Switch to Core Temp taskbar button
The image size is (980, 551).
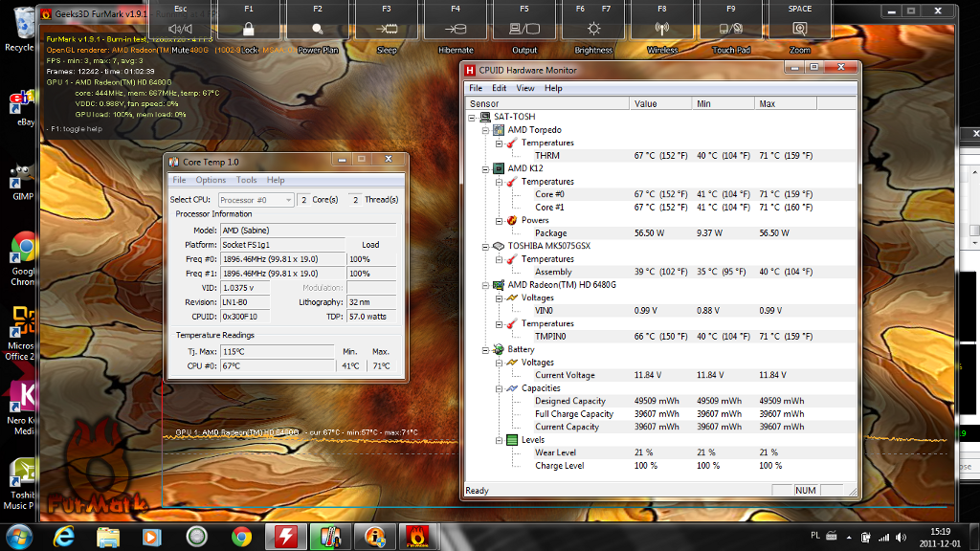click(x=330, y=537)
